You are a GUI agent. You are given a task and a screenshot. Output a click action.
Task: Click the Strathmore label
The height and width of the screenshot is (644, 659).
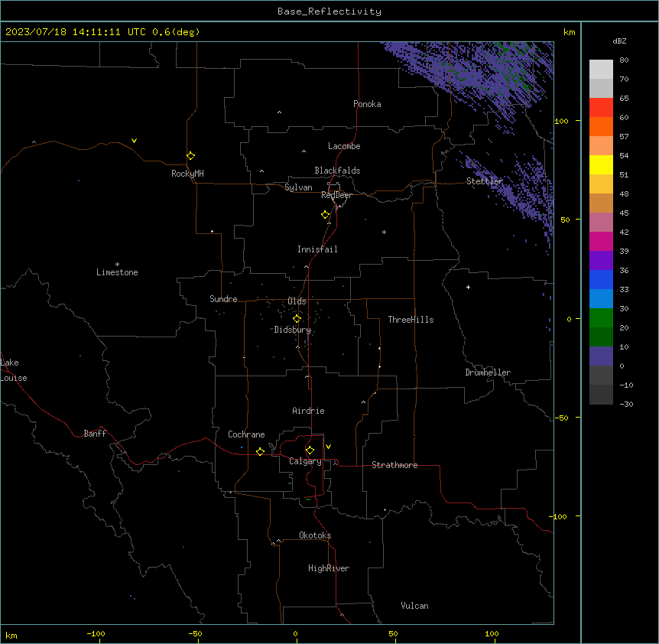tap(394, 465)
